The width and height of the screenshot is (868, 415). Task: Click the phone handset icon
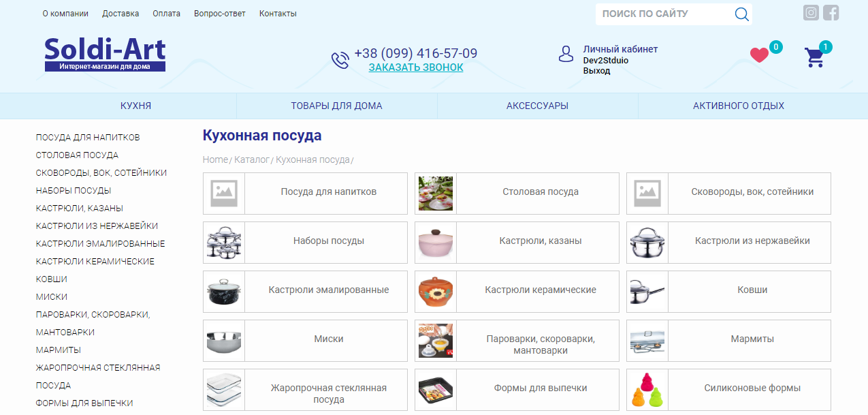pos(340,60)
